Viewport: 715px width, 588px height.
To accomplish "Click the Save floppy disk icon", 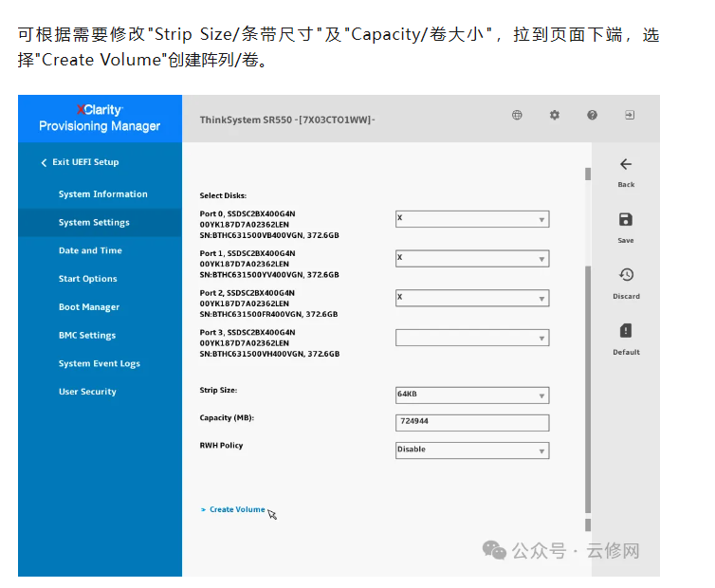I will (x=626, y=219).
